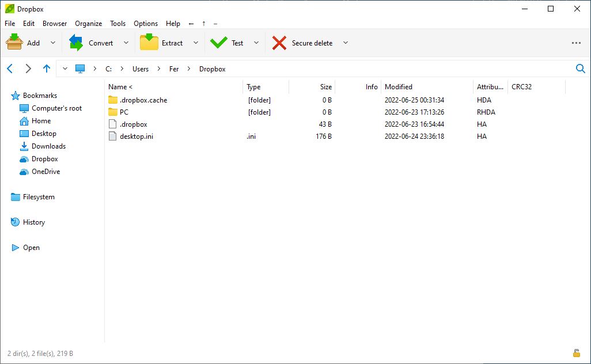Expand the Add button dropdown arrow
This screenshot has height=364, width=591.
53,43
